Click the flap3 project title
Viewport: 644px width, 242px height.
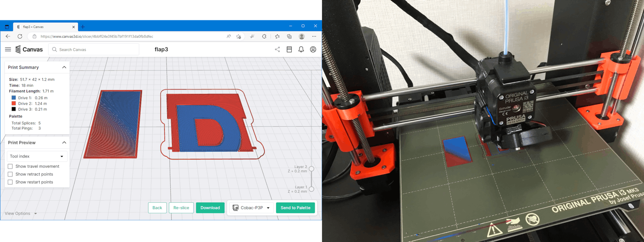161,49
